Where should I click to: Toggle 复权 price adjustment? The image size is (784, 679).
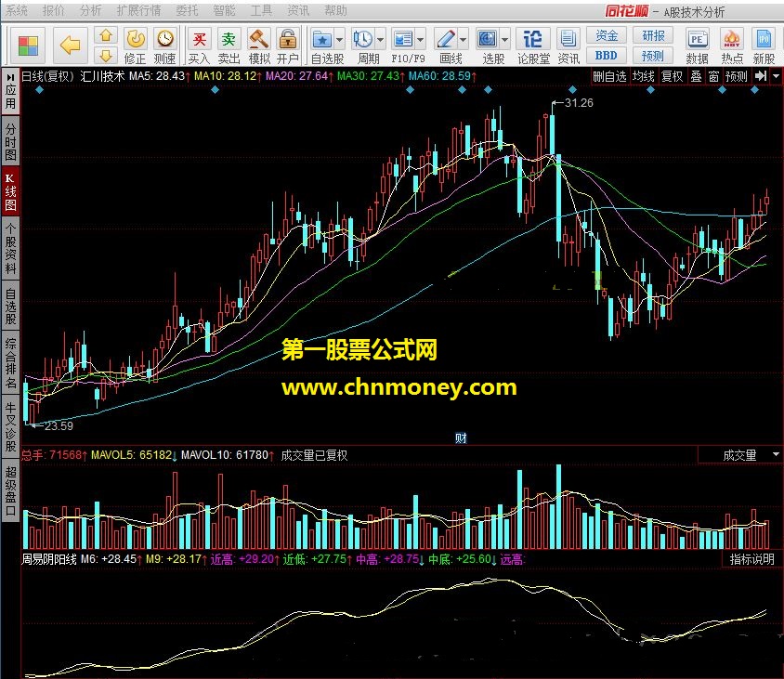coord(672,76)
